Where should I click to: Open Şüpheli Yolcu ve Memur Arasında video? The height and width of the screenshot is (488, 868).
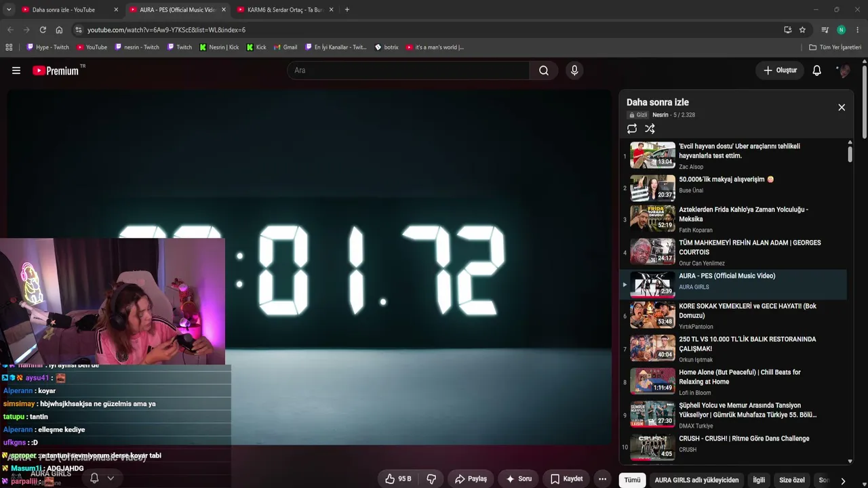pos(734,415)
